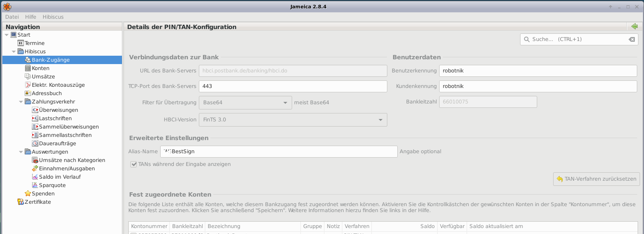Collapse the Auswertungen tree node
644x234 pixels.
pos(21,152)
